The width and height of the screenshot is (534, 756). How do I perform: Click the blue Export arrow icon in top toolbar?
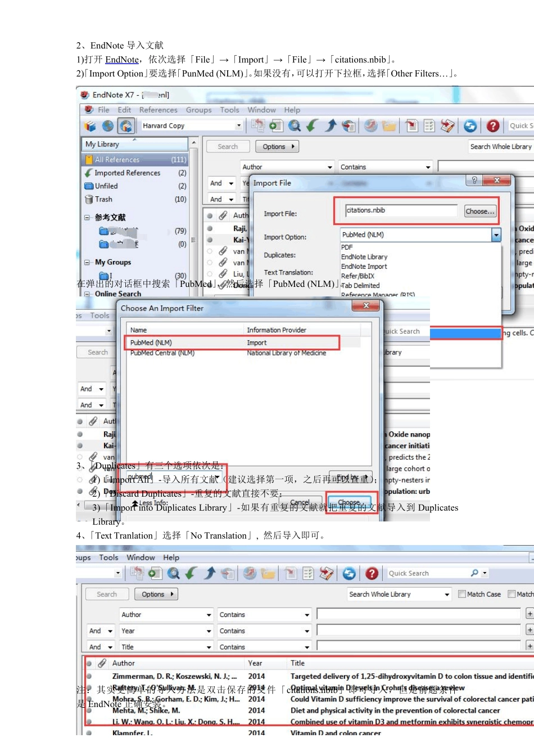[x=331, y=126]
